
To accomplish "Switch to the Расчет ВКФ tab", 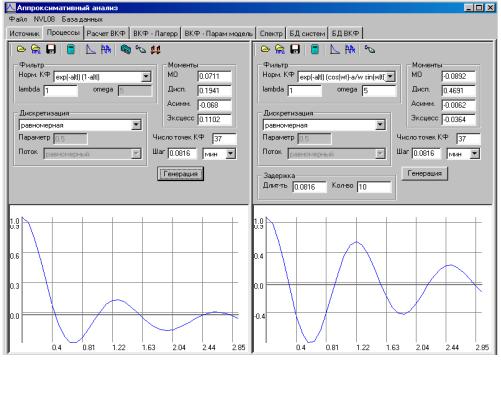I will click(x=106, y=34).
